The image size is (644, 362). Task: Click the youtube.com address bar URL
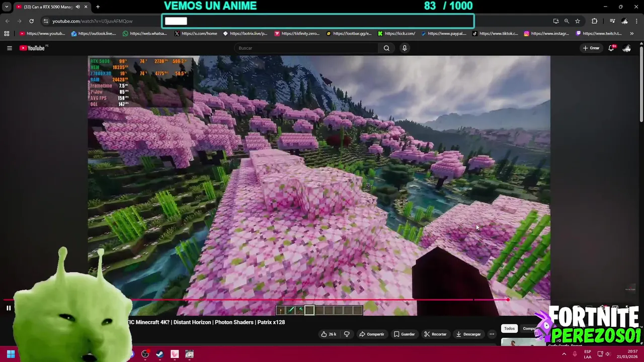[93, 21]
